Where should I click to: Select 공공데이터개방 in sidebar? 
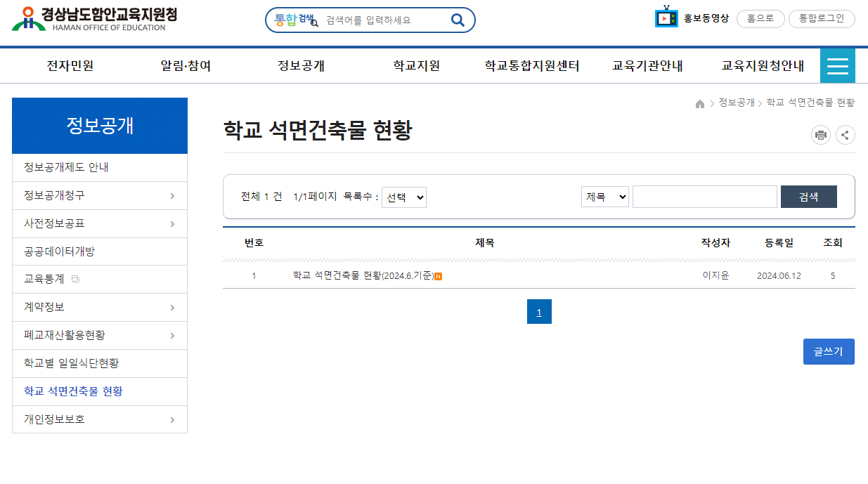point(100,251)
